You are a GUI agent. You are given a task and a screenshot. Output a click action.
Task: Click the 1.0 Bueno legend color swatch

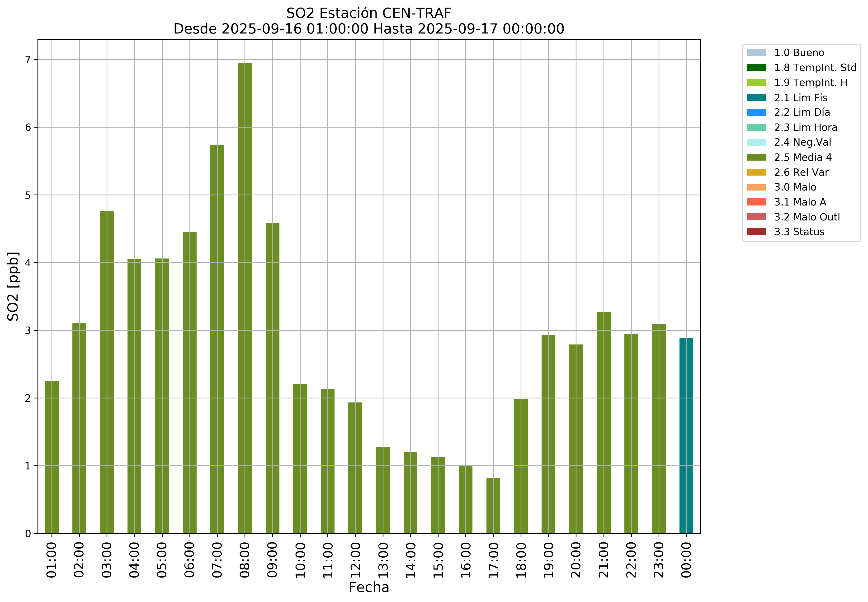click(x=756, y=53)
